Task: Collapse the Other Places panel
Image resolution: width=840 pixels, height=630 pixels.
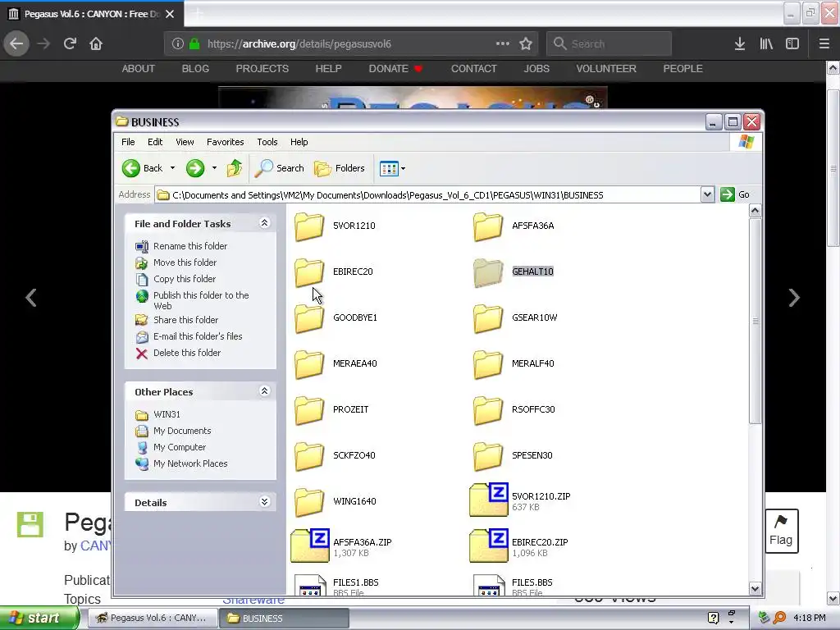Action: 265,391
